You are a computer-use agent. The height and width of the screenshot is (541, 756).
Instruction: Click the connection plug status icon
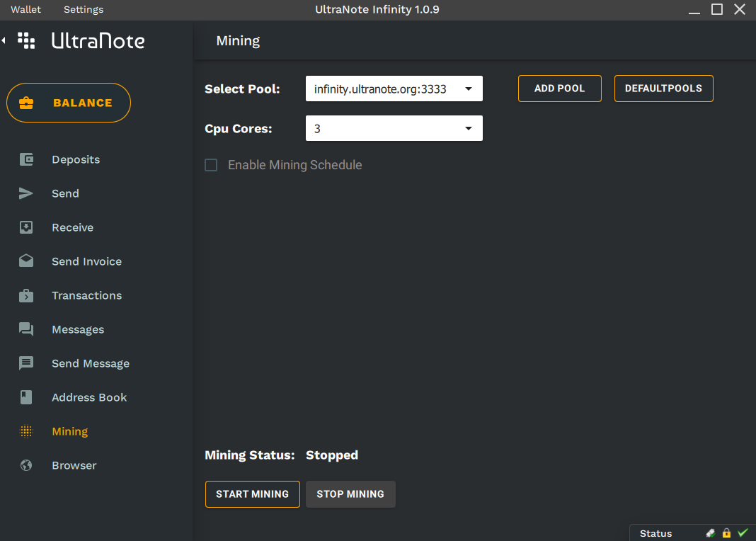coord(710,533)
